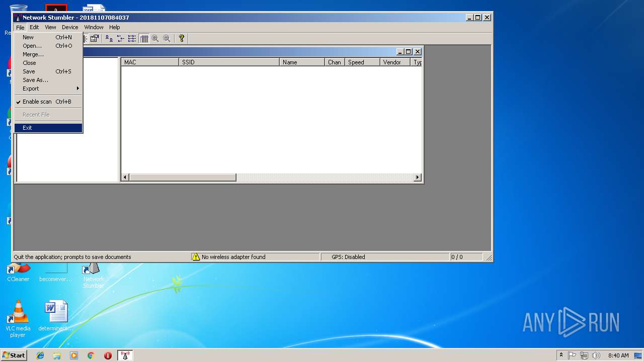This screenshot has width=644, height=362.
Task: Expand the Export submenu
Action: 48,88
